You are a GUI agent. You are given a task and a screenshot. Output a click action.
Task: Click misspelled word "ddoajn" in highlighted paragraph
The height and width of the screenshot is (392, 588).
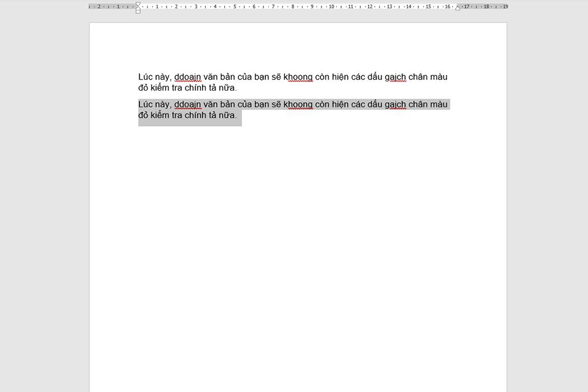(x=187, y=105)
